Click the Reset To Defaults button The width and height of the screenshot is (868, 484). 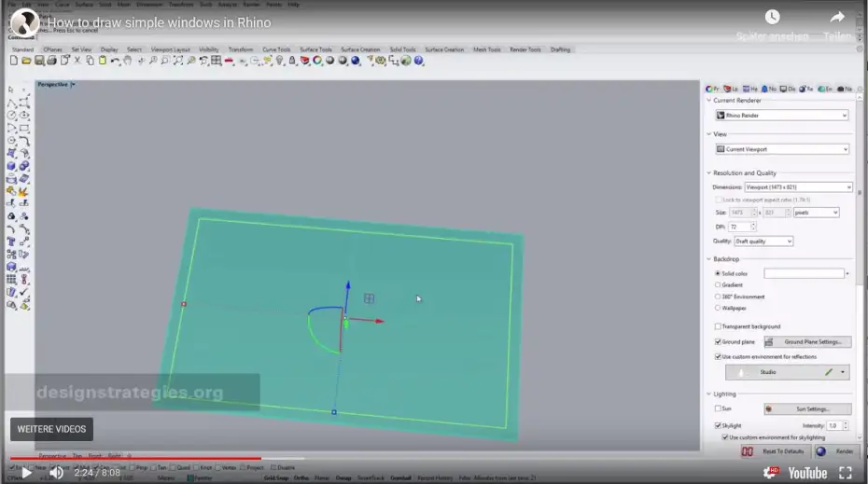[x=776, y=451]
